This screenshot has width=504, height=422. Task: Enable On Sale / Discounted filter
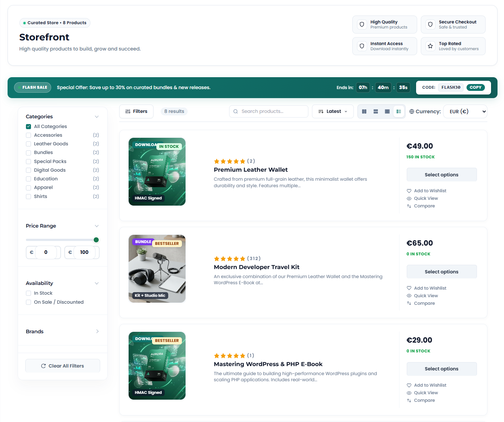point(28,302)
